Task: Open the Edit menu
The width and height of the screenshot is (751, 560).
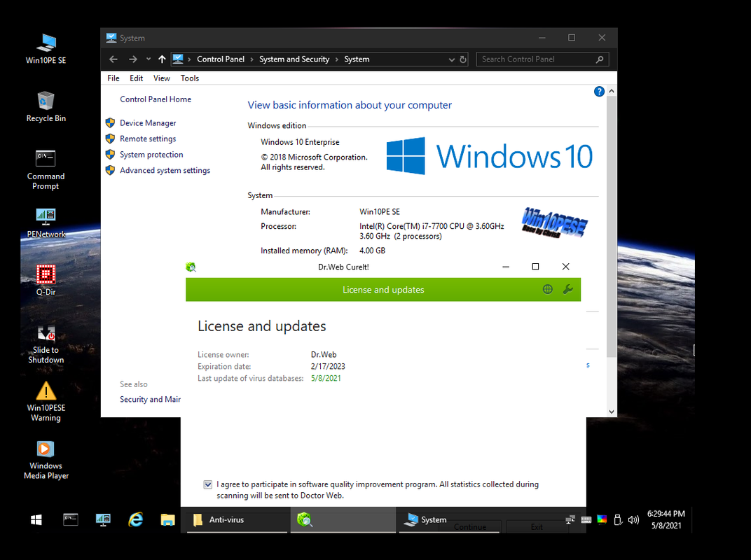Action: point(137,78)
